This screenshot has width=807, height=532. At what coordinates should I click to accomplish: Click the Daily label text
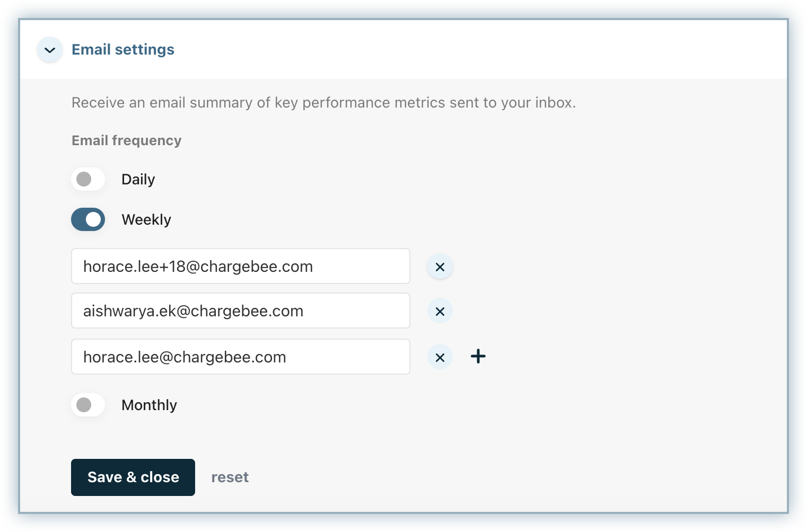click(138, 179)
